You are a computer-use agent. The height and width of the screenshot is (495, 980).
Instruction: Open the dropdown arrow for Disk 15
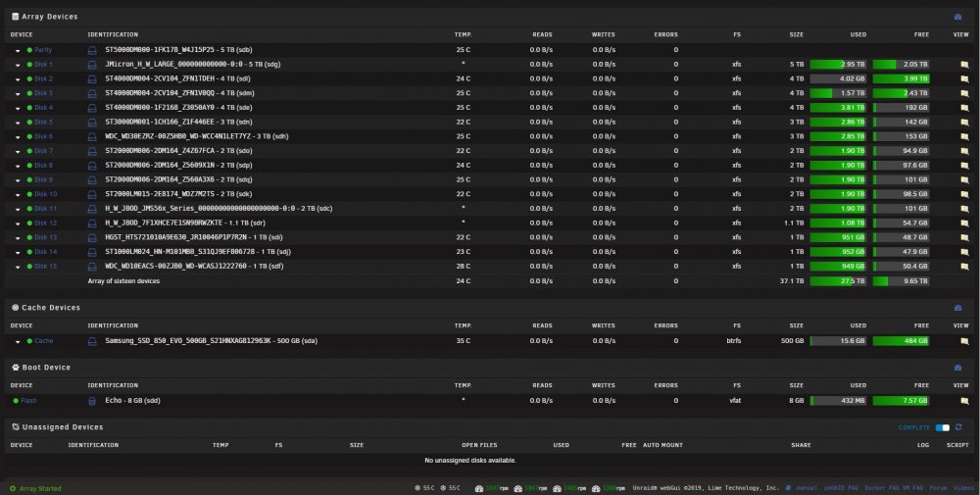coord(18,267)
